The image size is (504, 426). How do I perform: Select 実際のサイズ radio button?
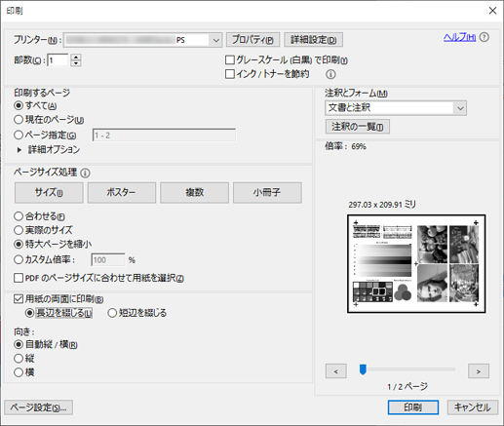19,230
